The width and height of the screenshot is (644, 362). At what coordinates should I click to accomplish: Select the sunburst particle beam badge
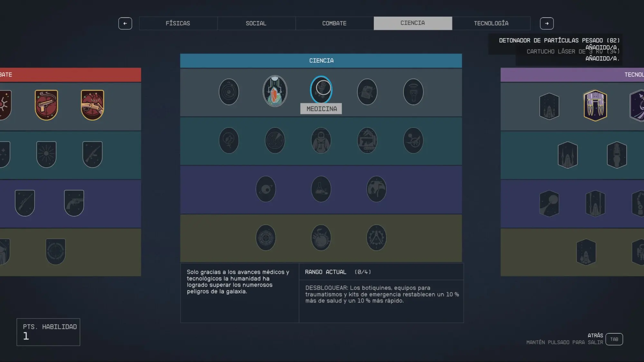pos(46,154)
